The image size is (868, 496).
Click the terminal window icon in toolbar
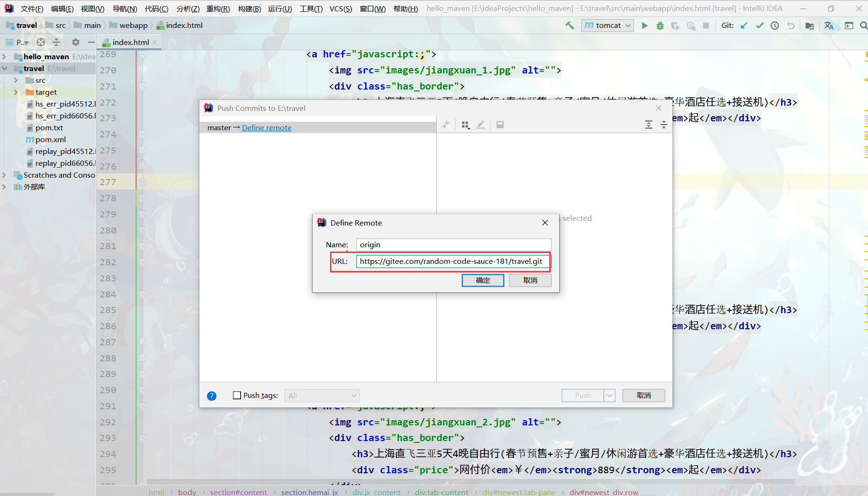point(849,26)
